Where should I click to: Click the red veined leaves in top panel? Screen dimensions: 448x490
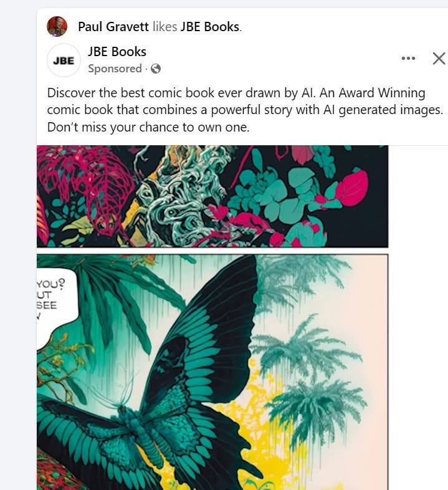(x=87, y=188)
